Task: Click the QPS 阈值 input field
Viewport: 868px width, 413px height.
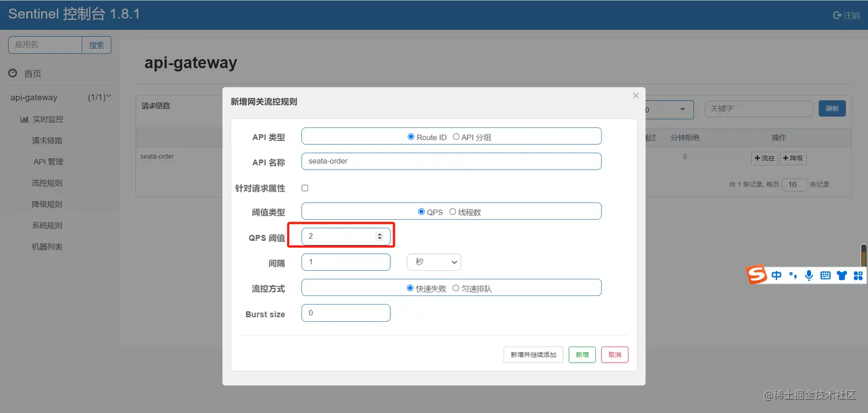Action: click(x=346, y=236)
